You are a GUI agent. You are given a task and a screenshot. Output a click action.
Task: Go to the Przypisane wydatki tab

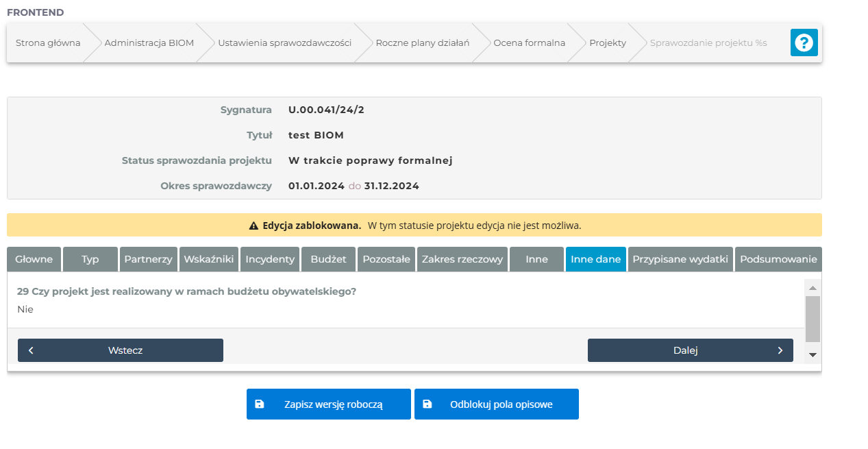pyautogui.click(x=680, y=259)
